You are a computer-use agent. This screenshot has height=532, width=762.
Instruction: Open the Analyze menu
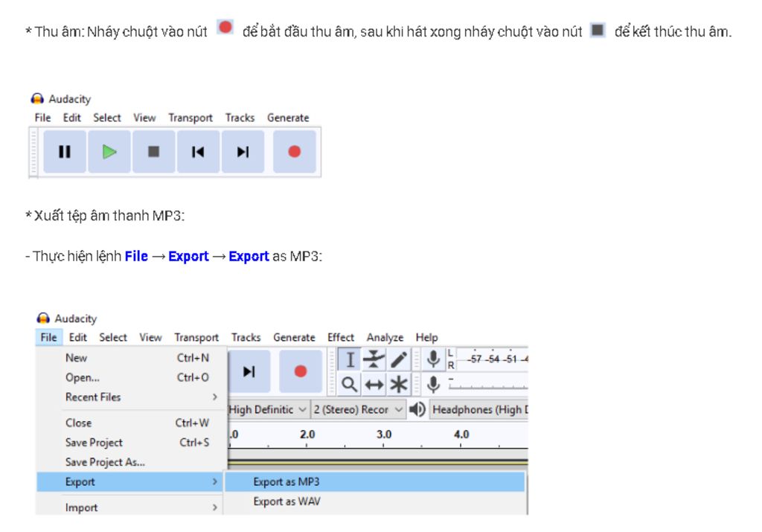tap(385, 337)
